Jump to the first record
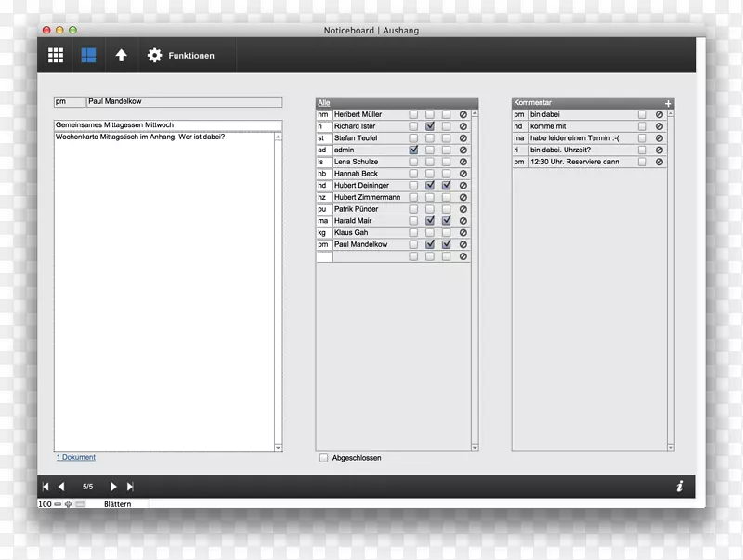The height and width of the screenshot is (560, 743). [46, 486]
